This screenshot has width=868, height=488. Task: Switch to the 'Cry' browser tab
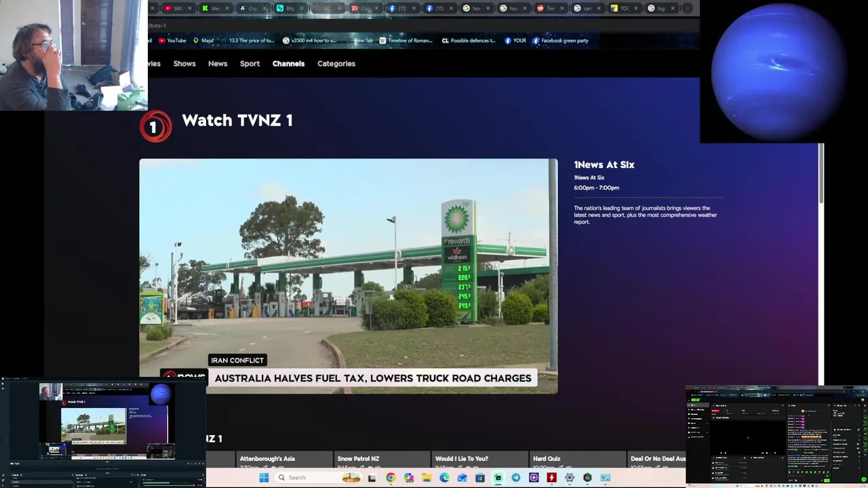point(253,8)
